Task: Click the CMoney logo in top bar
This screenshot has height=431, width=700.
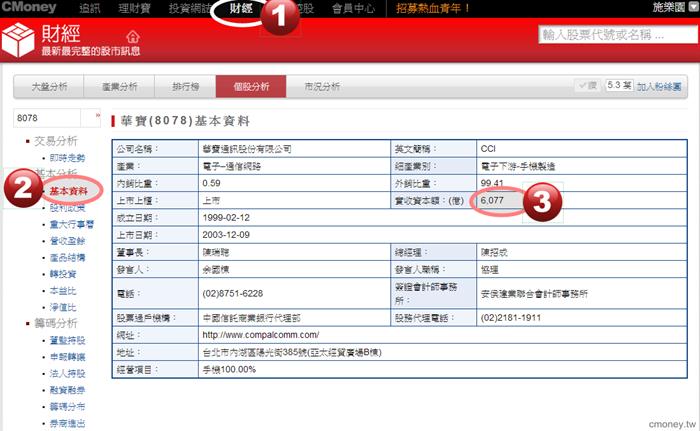Action: point(29,8)
